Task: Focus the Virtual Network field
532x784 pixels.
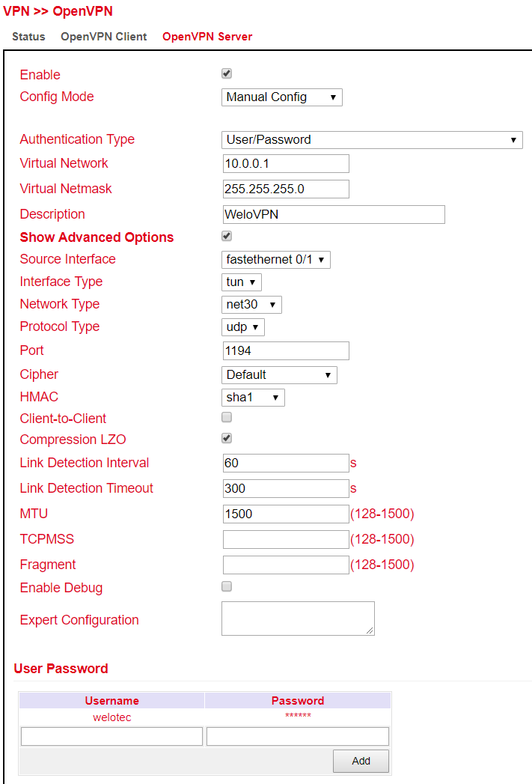Action: pos(286,163)
